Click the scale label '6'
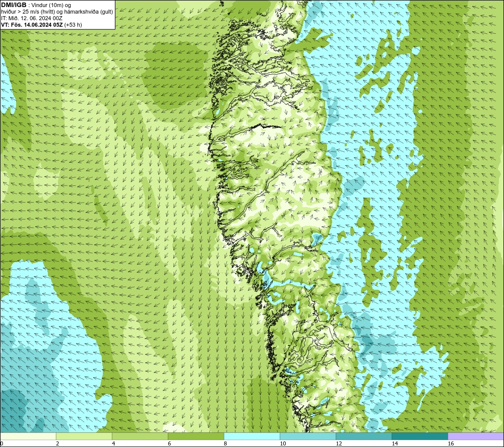504x447 pixels. point(169,443)
